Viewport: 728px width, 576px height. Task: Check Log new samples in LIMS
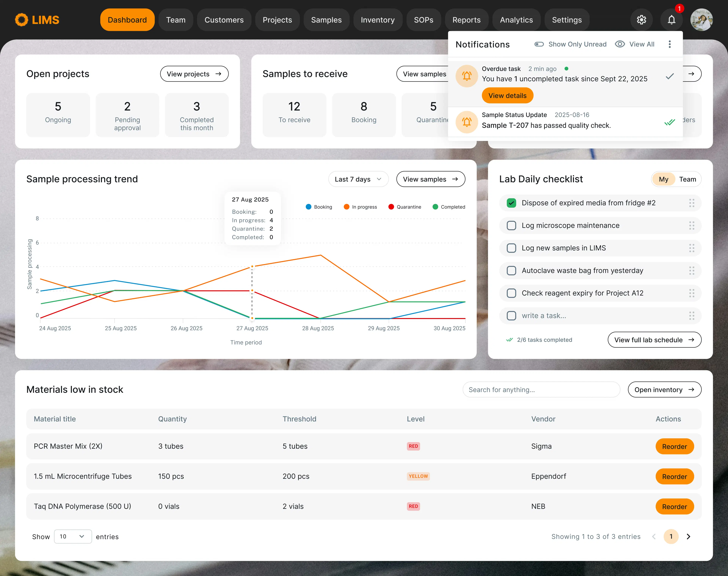pyautogui.click(x=511, y=248)
